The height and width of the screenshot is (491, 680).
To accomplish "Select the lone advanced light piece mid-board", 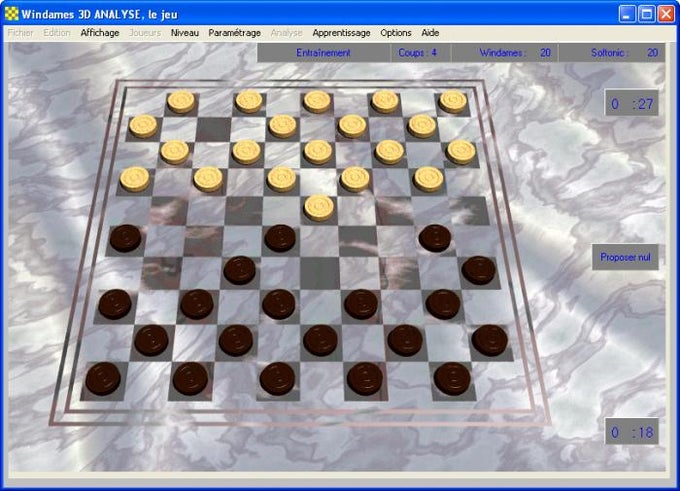I will pyautogui.click(x=319, y=208).
